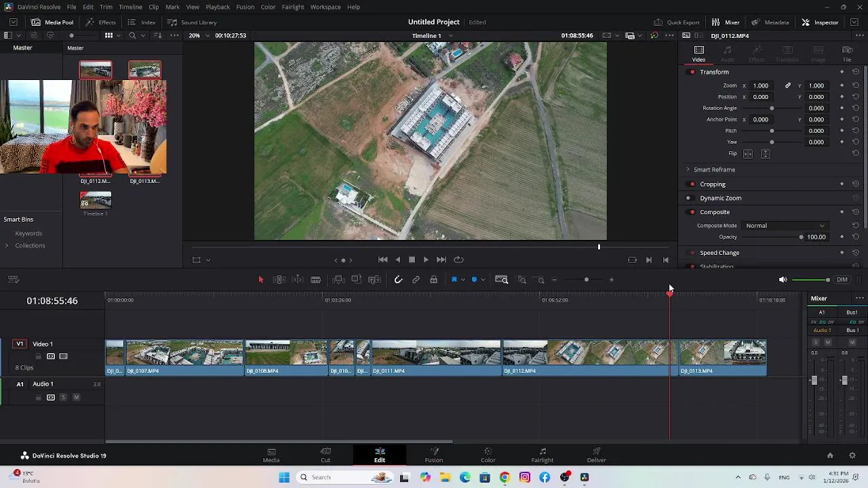868x488 pixels.
Task: Toggle the Linked Selection chain icon
Action: [416, 280]
